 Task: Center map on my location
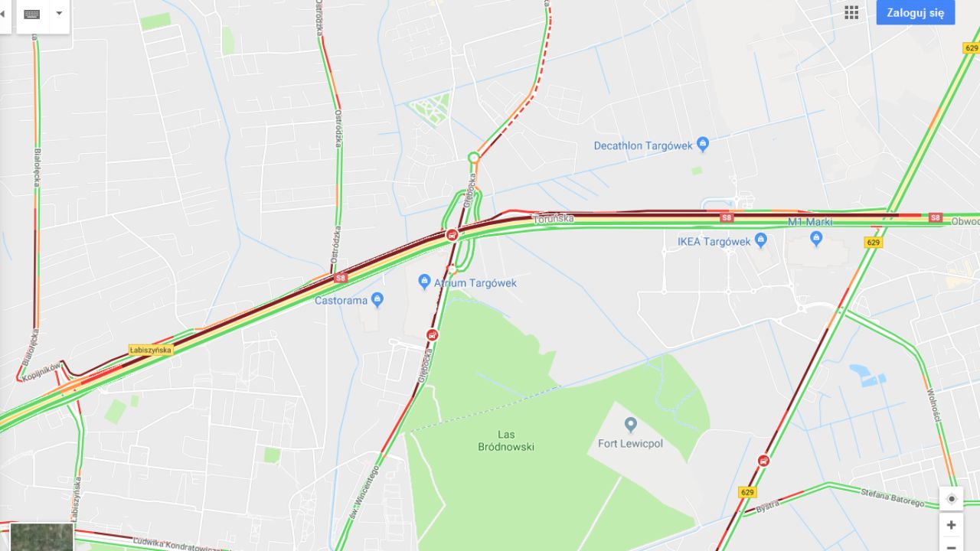click(x=952, y=499)
